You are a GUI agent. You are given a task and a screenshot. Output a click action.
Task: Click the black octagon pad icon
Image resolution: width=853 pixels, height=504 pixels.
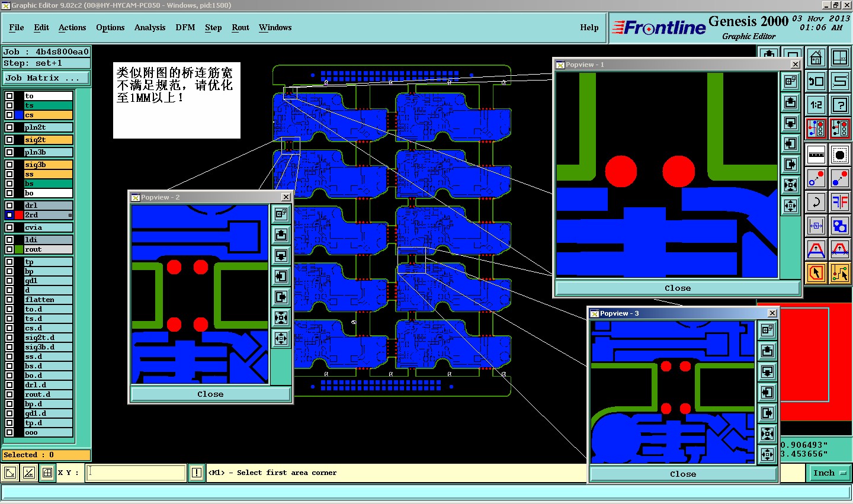tap(839, 155)
